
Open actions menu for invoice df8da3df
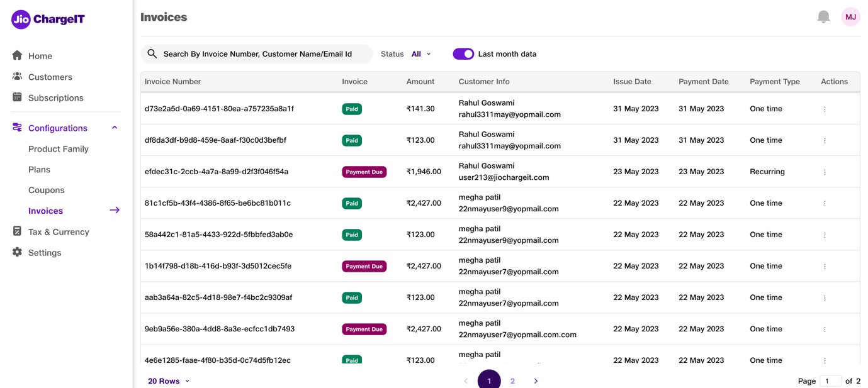(x=825, y=140)
